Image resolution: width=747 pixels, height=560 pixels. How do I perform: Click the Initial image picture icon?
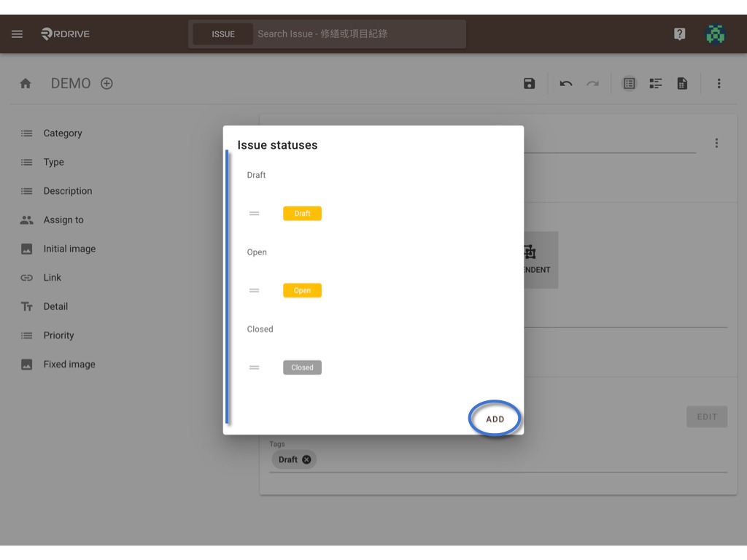[27, 249]
